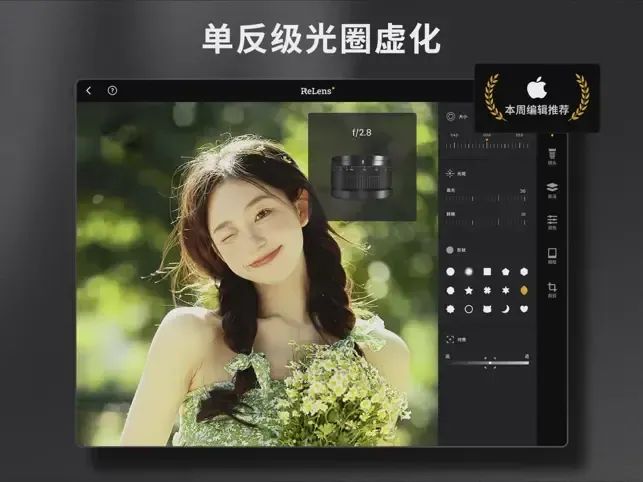Choose the plain circle bokeh shape
The height and width of the screenshot is (482, 643).
[x=450, y=272]
